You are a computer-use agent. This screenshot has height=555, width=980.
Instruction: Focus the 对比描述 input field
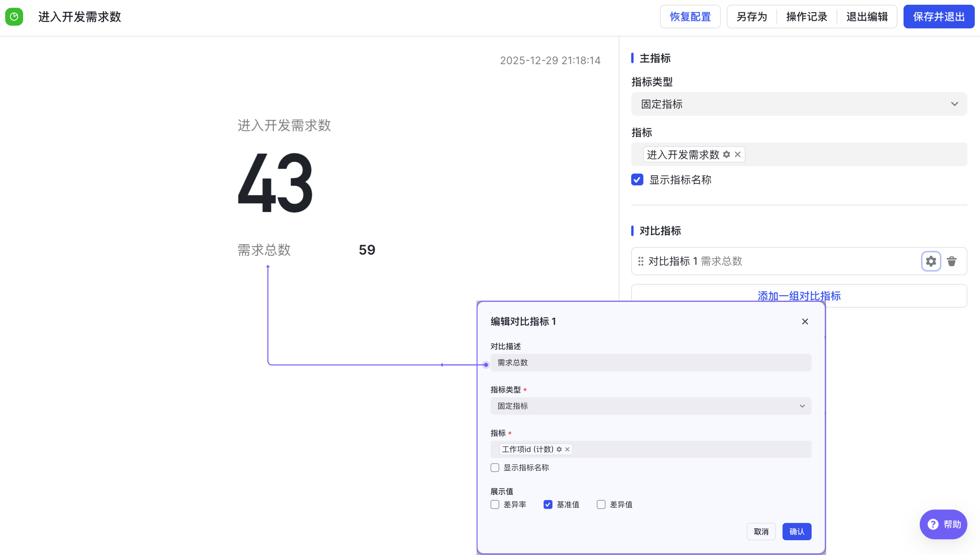(x=651, y=363)
